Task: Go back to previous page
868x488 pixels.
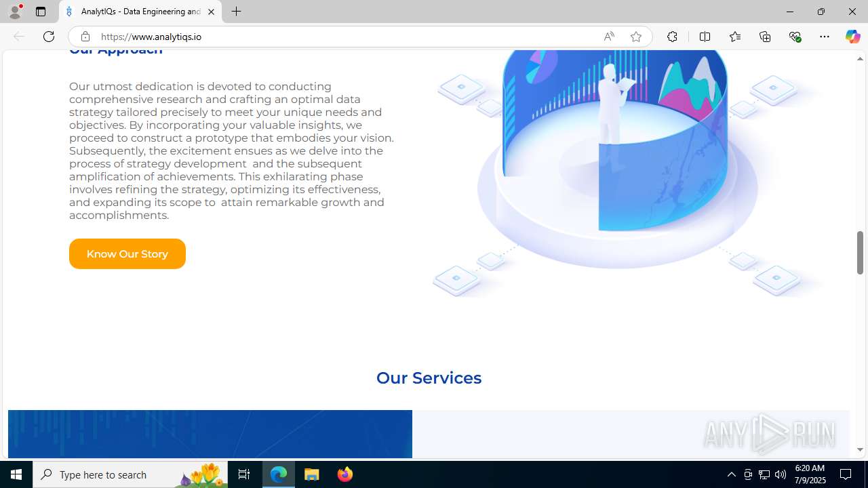Action: (x=19, y=37)
